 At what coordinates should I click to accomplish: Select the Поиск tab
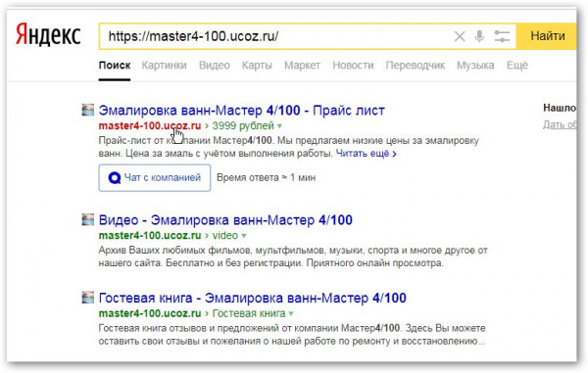point(115,66)
